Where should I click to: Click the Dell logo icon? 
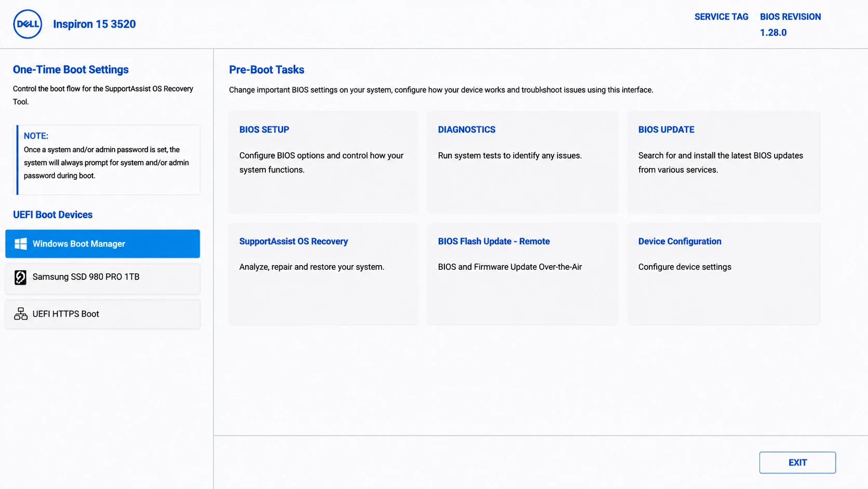click(28, 24)
